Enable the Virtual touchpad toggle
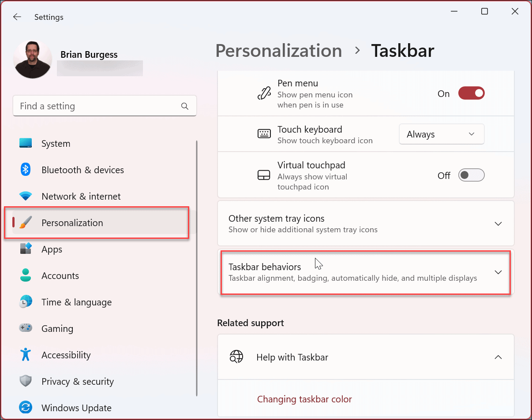This screenshot has height=420, width=532. [471, 175]
